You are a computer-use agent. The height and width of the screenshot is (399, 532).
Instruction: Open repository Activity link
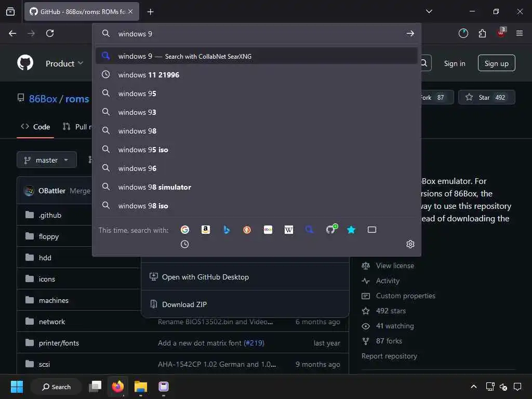(388, 281)
